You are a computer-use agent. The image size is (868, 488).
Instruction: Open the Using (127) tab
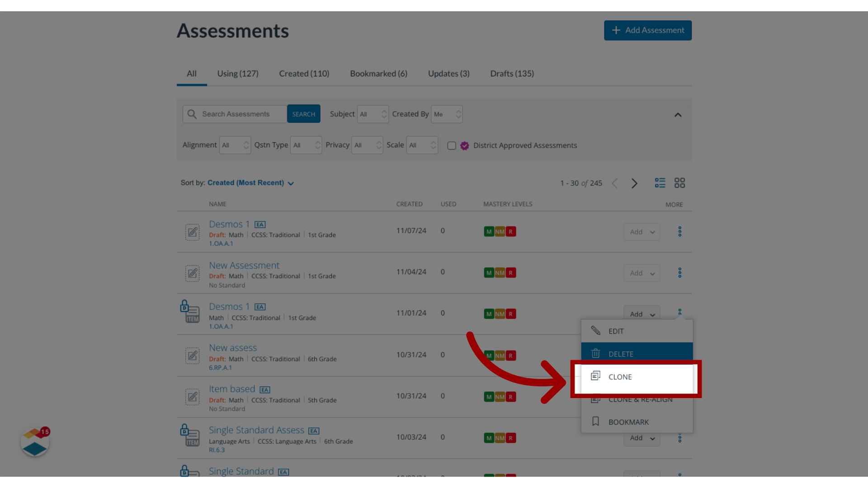(x=238, y=74)
